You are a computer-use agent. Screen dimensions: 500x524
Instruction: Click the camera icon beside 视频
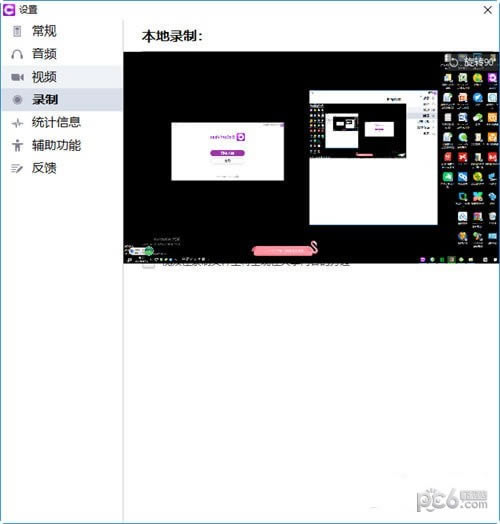(17, 77)
